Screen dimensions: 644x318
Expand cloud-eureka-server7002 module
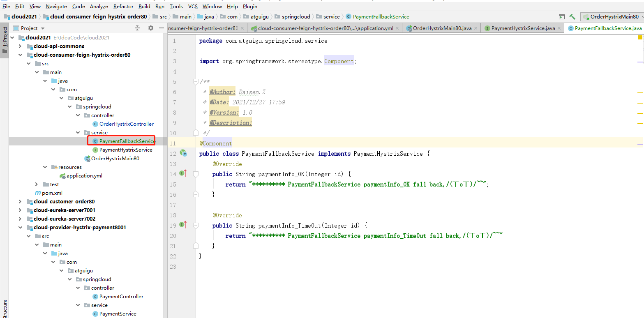tap(20, 219)
